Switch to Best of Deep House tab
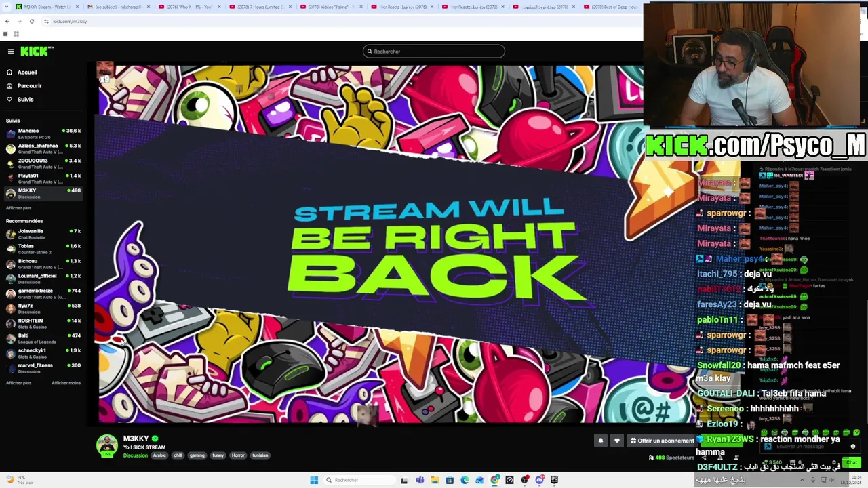Image resolution: width=868 pixels, height=488 pixels. 614,7
